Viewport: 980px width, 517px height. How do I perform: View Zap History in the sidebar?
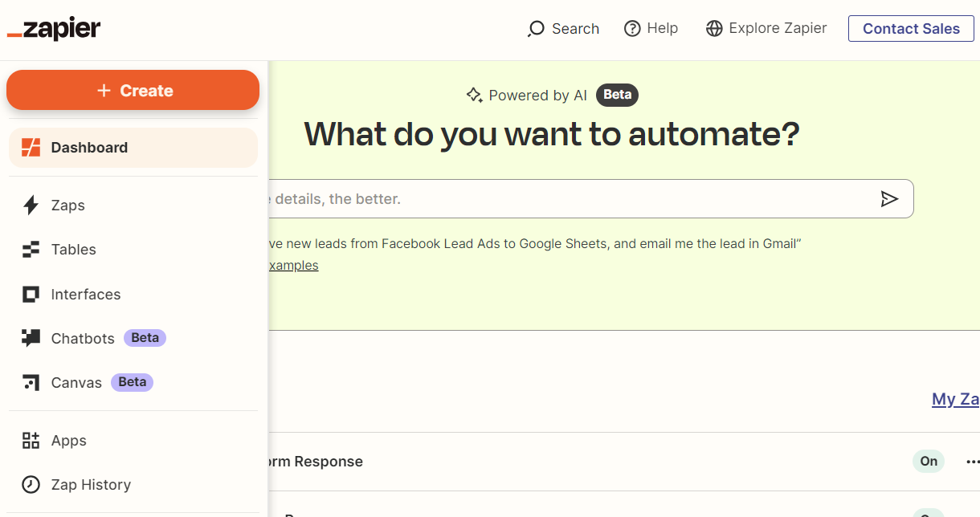133,485
